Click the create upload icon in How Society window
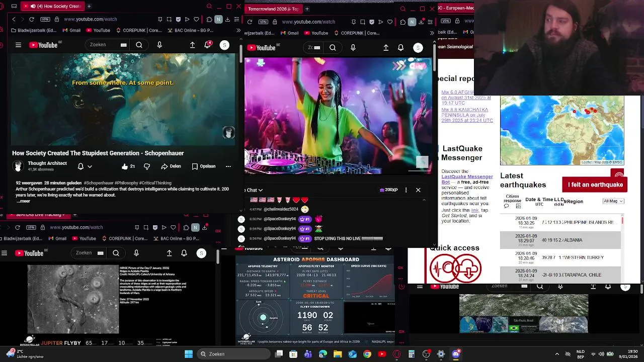 coord(192,45)
